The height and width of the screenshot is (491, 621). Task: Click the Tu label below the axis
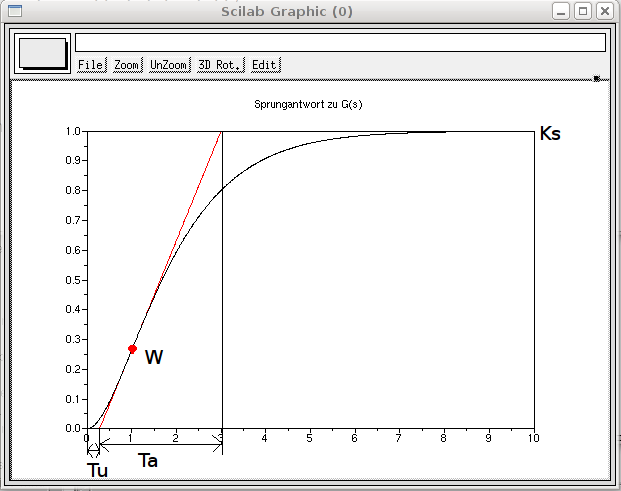[x=97, y=470]
